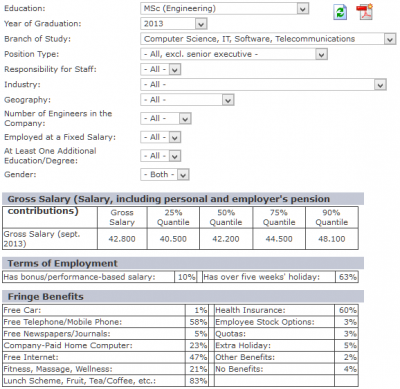Open Employed at a Fixed Salary dropdown

(161, 137)
